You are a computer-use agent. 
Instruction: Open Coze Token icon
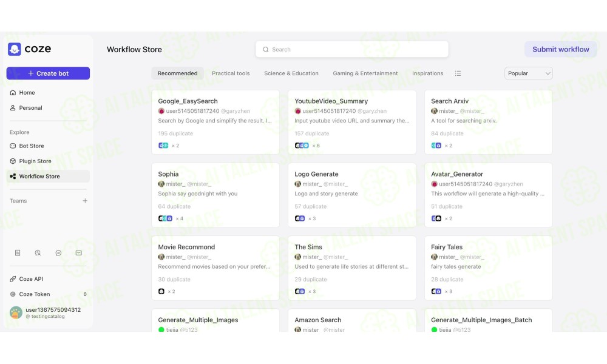pyautogui.click(x=13, y=294)
